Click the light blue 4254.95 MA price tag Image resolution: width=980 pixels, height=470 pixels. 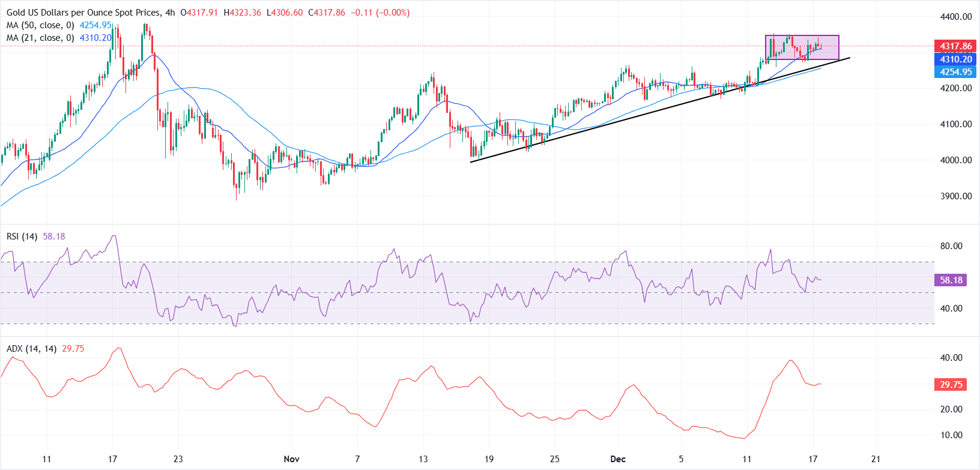coord(955,72)
